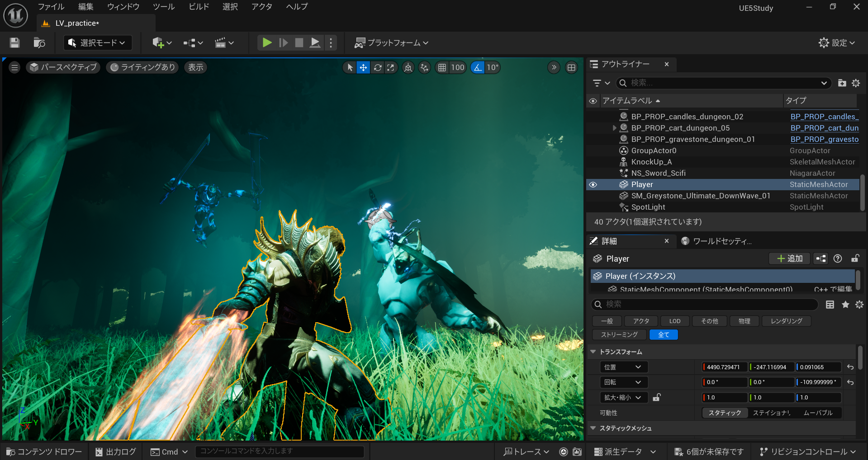This screenshot has width=868, height=460.
Task: Open the viewport Show menu
Action: tap(196, 67)
